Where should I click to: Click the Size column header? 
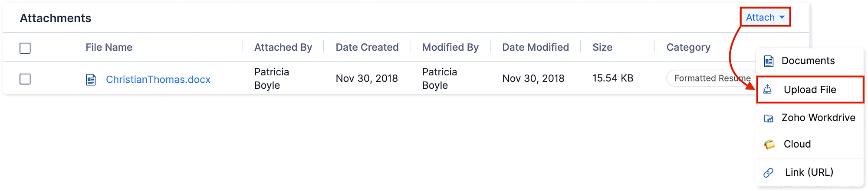coord(602,47)
